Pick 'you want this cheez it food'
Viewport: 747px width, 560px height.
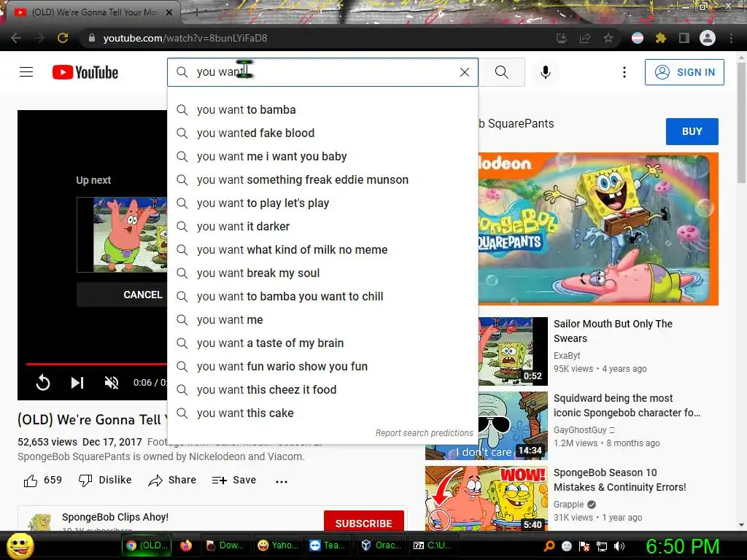[322, 389]
